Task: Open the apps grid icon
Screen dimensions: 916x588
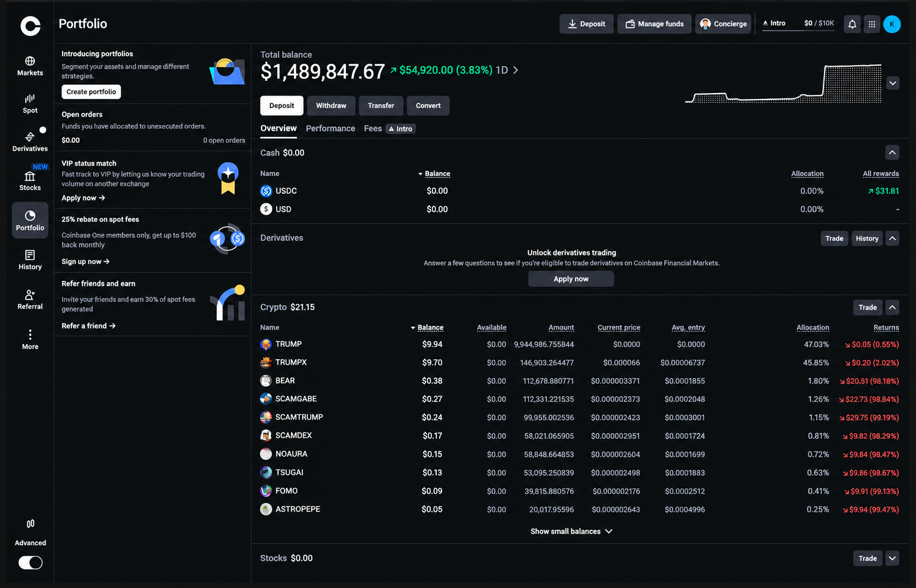Action: click(x=872, y=24)
